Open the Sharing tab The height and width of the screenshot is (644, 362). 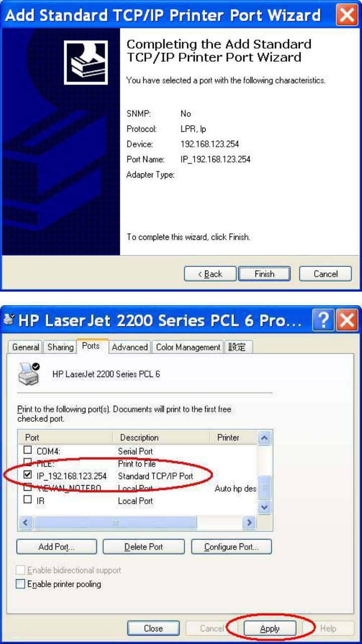60,347
